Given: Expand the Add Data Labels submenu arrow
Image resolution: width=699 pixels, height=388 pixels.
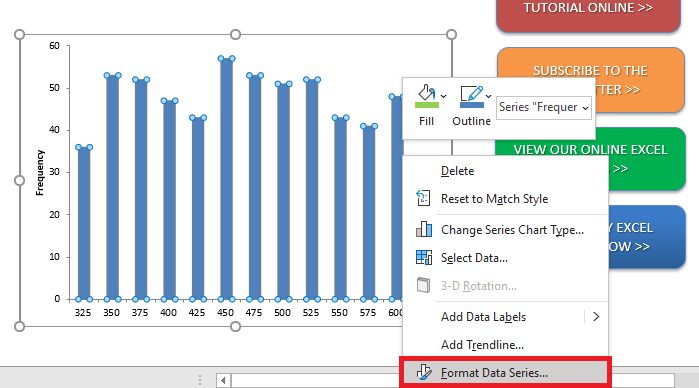Looking at the screenshot, I should coord(596,317).
